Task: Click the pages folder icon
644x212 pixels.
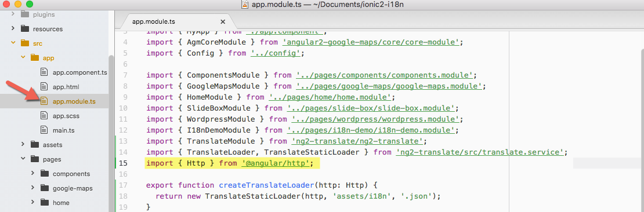Action: coord(35,159)
